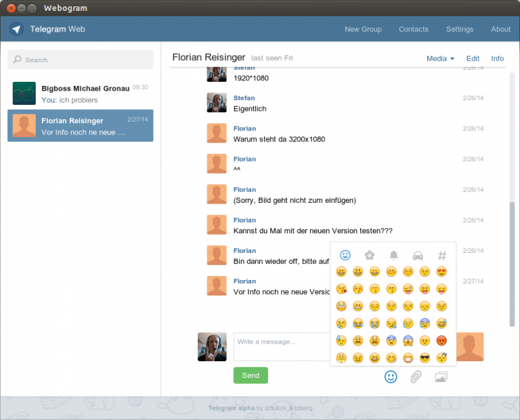Insert the kiss with heart emoji

[x=341, y=289]
